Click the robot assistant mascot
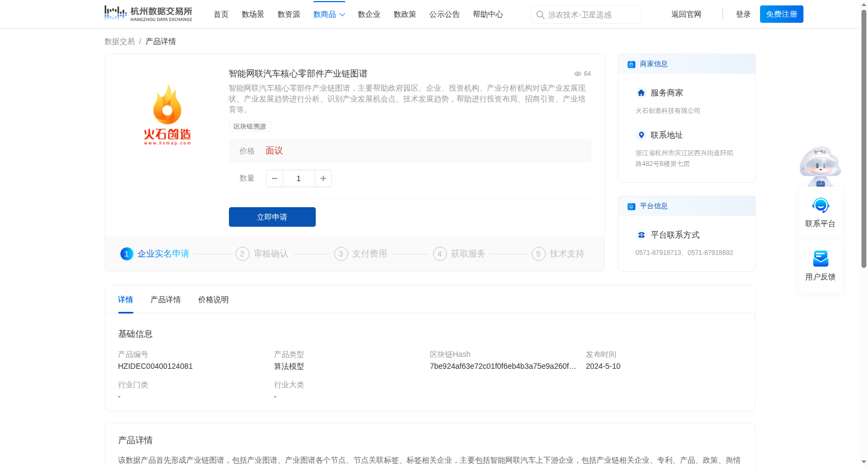The height and width of the screenshot is (467, 868). pos(820,167)
